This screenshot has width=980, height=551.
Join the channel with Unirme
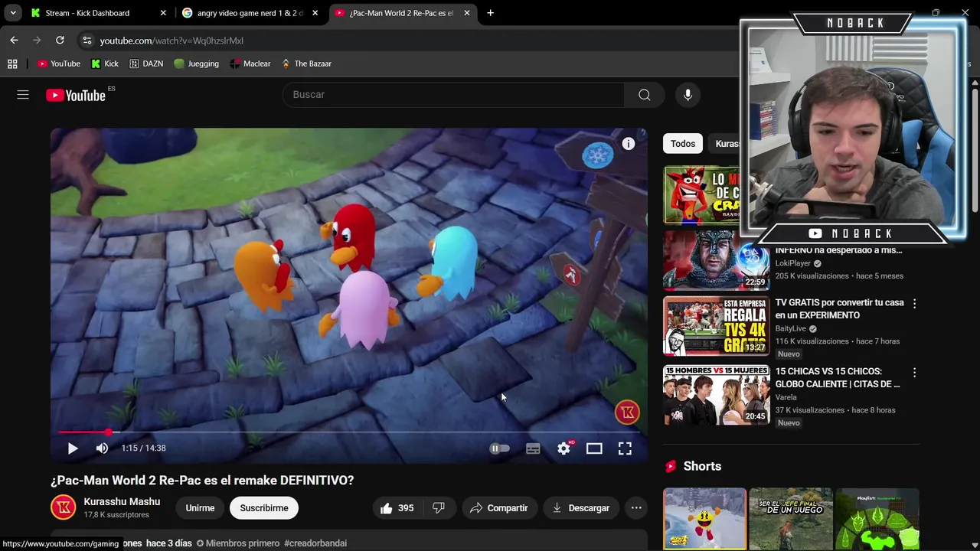pos(200,508)
